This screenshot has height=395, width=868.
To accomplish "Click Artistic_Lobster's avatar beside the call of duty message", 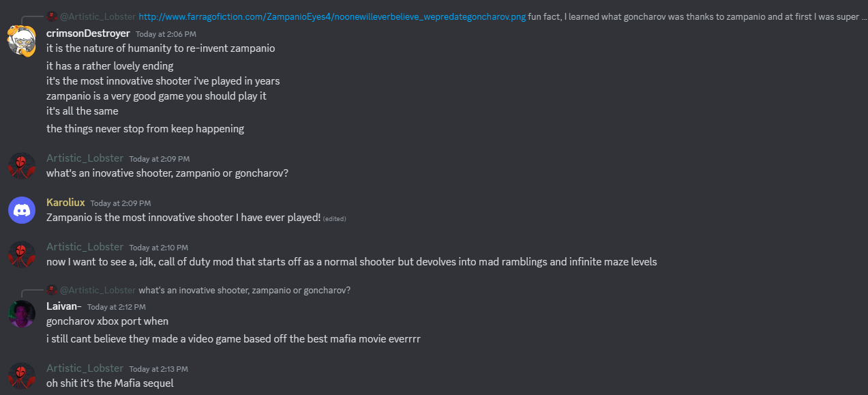I will (x=21, y=254).
